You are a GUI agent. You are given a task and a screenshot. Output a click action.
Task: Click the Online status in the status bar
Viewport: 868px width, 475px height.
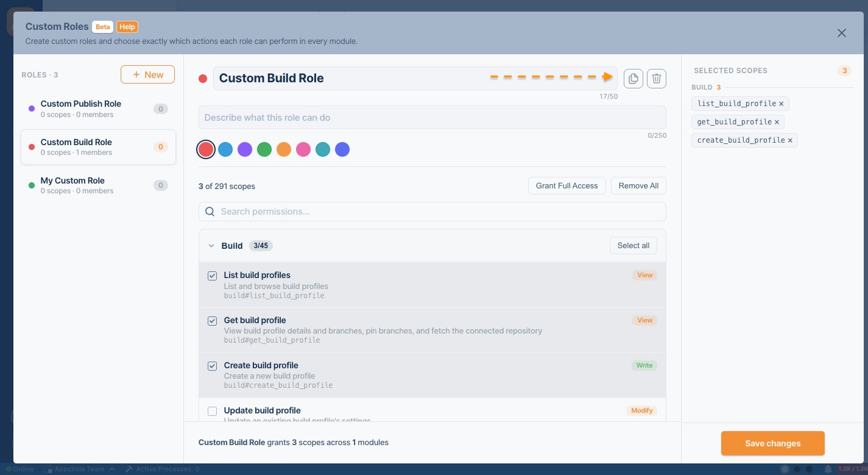[19, 469]
